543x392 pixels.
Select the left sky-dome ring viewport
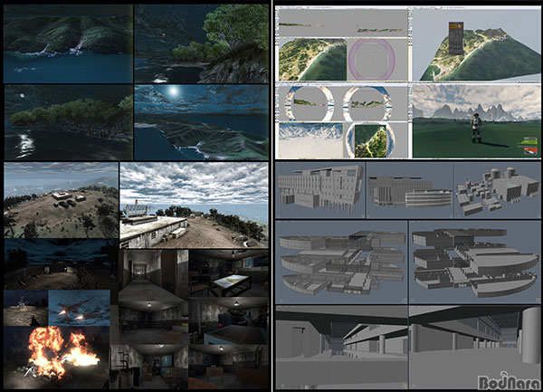(x=310, y=103)
